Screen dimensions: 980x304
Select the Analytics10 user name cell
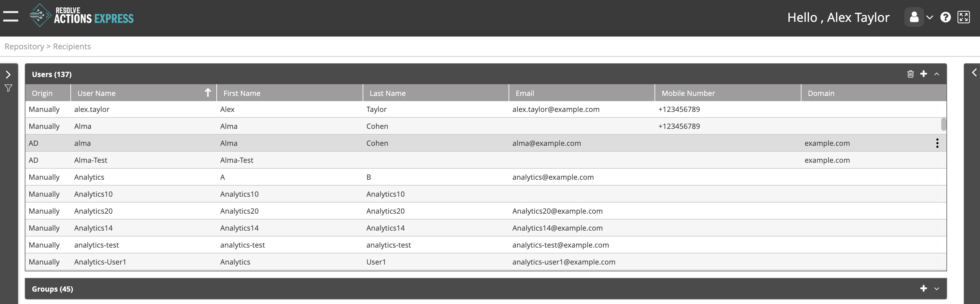click(x=93, y=194)
